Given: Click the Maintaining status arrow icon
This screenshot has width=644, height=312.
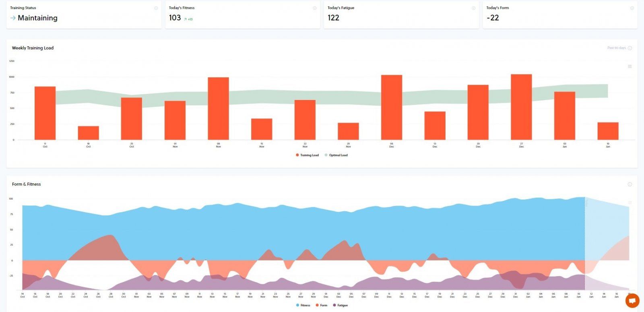Looking at the screenshot, I should point(13,18).
